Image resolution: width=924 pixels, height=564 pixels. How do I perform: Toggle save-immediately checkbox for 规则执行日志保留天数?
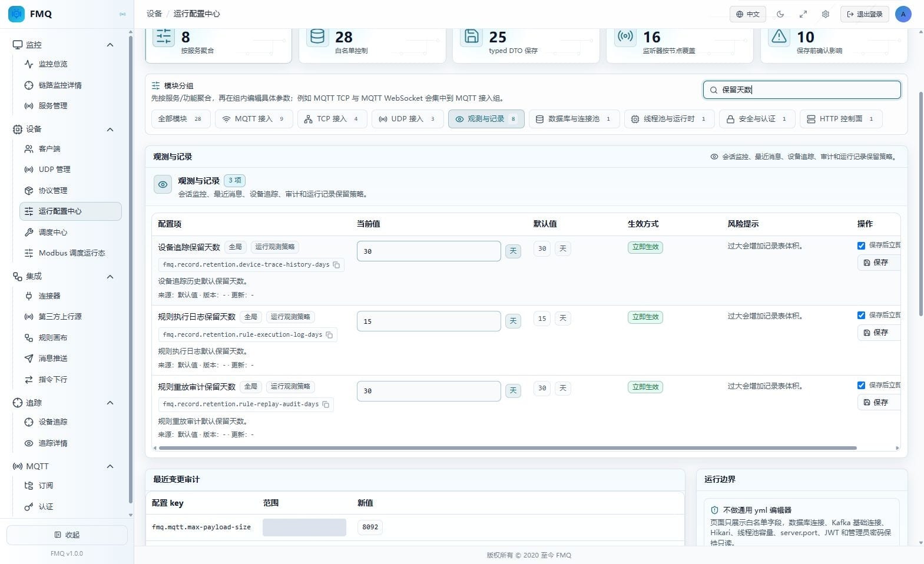(861, 316)
